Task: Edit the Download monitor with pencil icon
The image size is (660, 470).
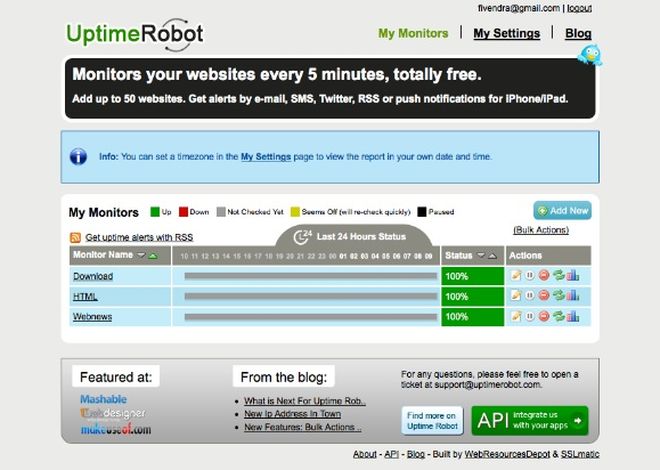Action: [x=516, y=276]
